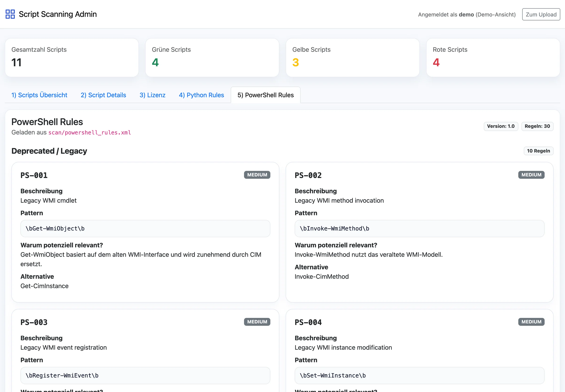Go to the 4) Python Rules tab
Image resolution: width=565 pixels, height=392 pixels.
[x=201, y=95]
